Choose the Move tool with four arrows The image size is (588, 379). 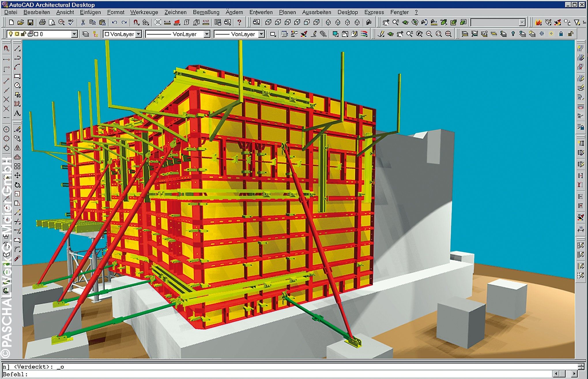pyautogui.click(x=17, y=176)
